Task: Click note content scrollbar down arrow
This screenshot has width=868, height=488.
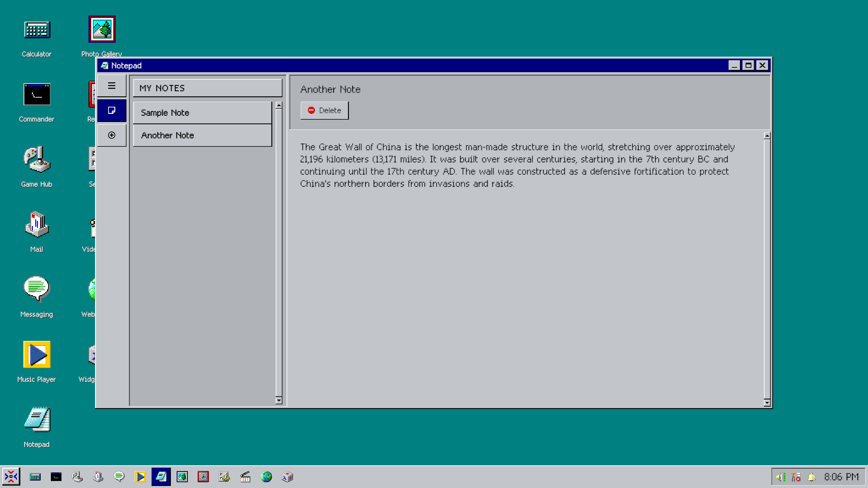Action: point(767,403)
